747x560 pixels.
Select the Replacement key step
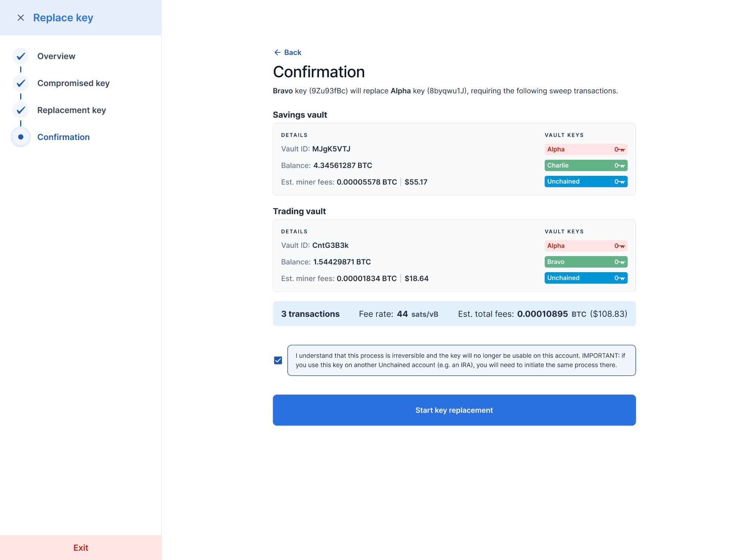[71, 110]
